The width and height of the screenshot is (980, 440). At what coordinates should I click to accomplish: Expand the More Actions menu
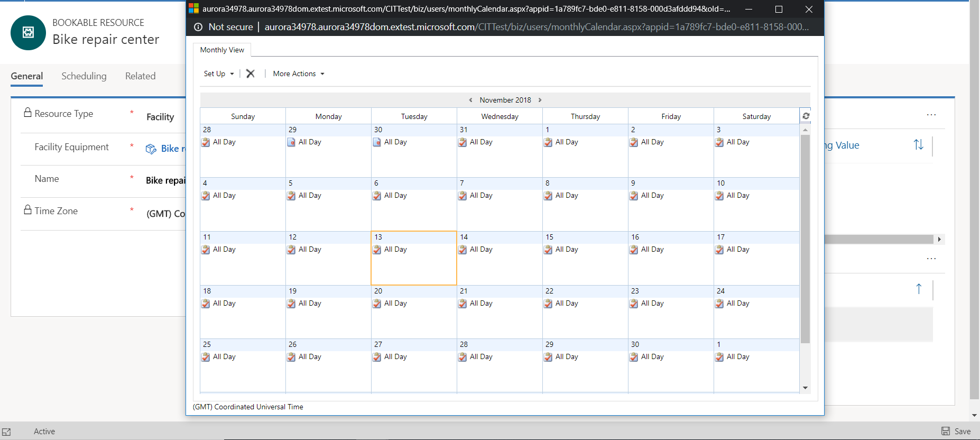coord(298,74)
